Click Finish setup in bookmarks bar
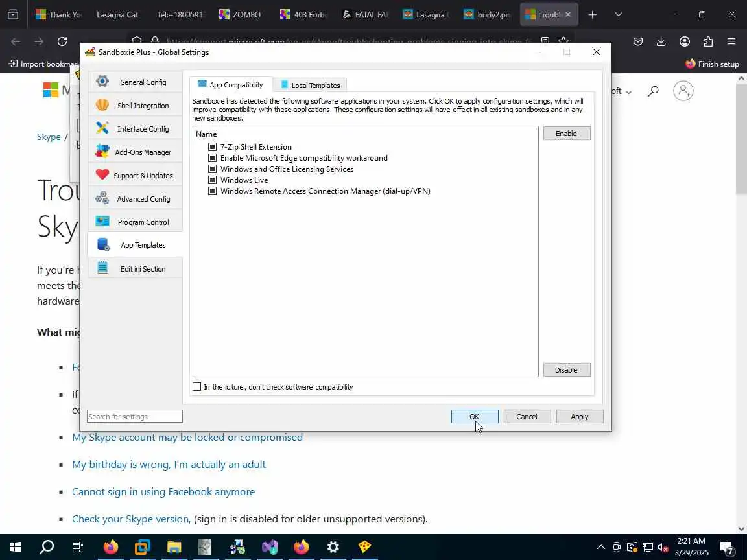Screen dimensions: 747x560 [712, 64]
